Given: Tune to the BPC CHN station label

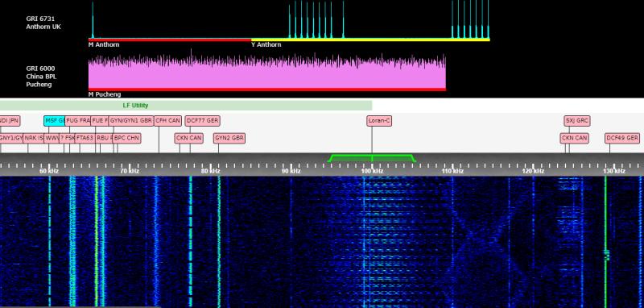Looking at the screenshot, I should (x=127, y=138).
